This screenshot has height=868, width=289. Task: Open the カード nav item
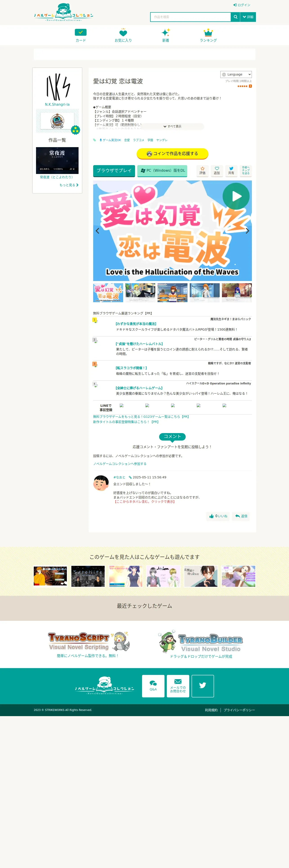coord(81,35)
